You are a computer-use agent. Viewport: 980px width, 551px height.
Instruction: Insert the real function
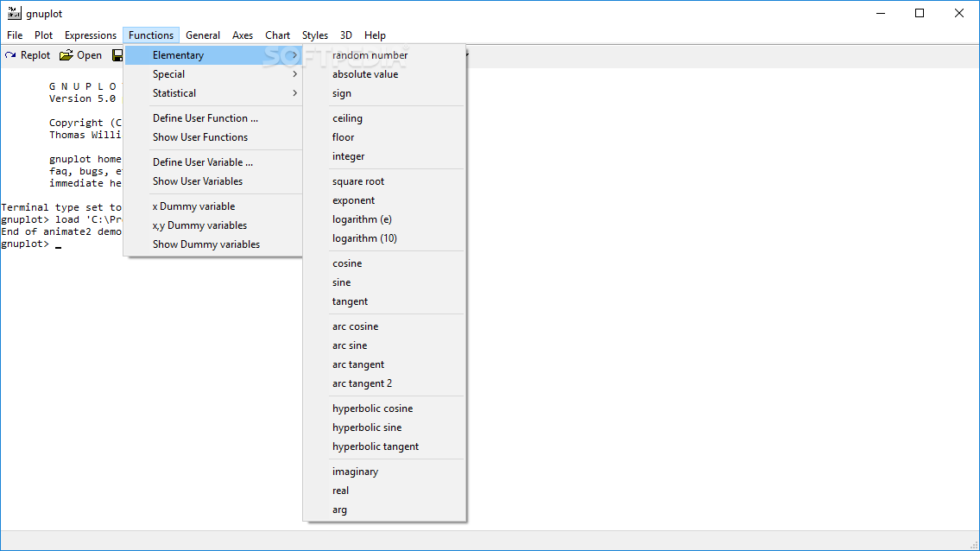(x=384, y=491)
